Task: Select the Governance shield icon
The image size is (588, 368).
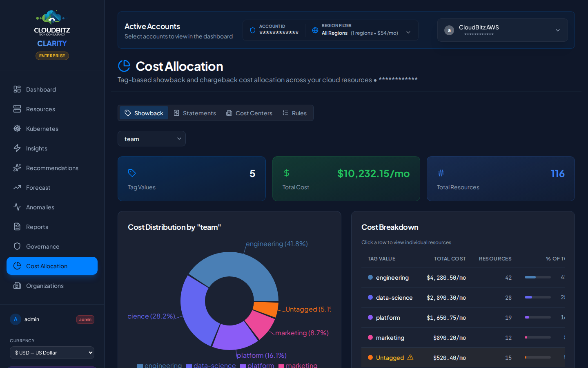Action: [17, 246]
